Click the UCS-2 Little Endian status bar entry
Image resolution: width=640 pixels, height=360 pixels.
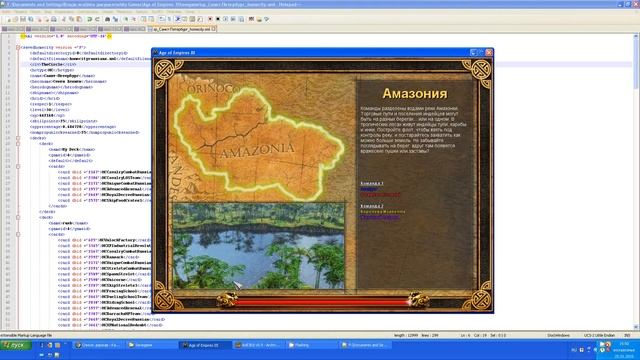coord(599,335)
